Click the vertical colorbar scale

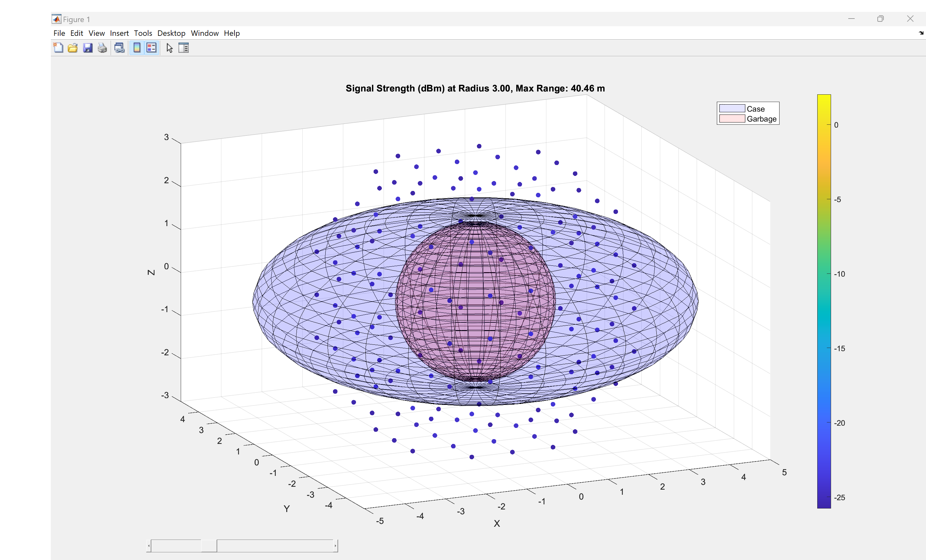coord(824,301)
